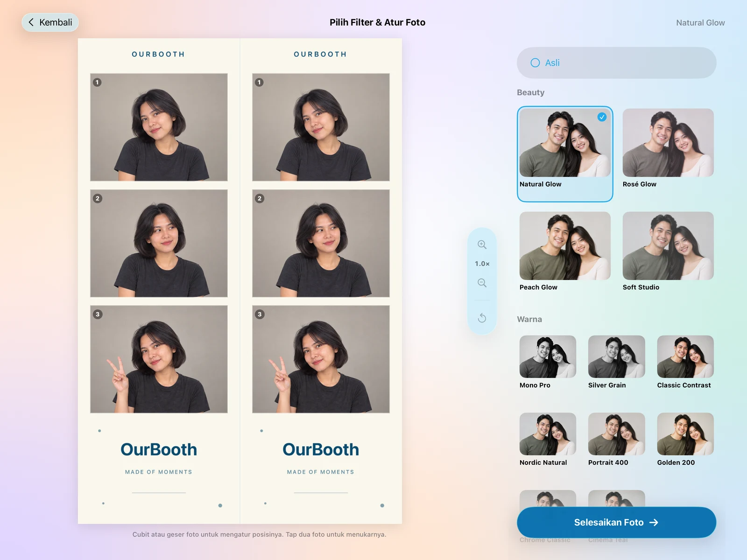Click the Pilih Filter & Atur Foto title
Image resolution: width=747 pixels, height=560 pixels.
tap(377, 22)
